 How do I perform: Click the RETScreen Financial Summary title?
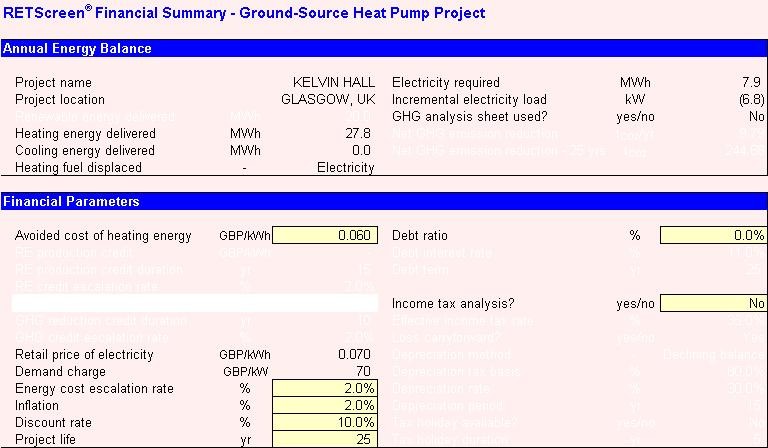pos(244,13)
